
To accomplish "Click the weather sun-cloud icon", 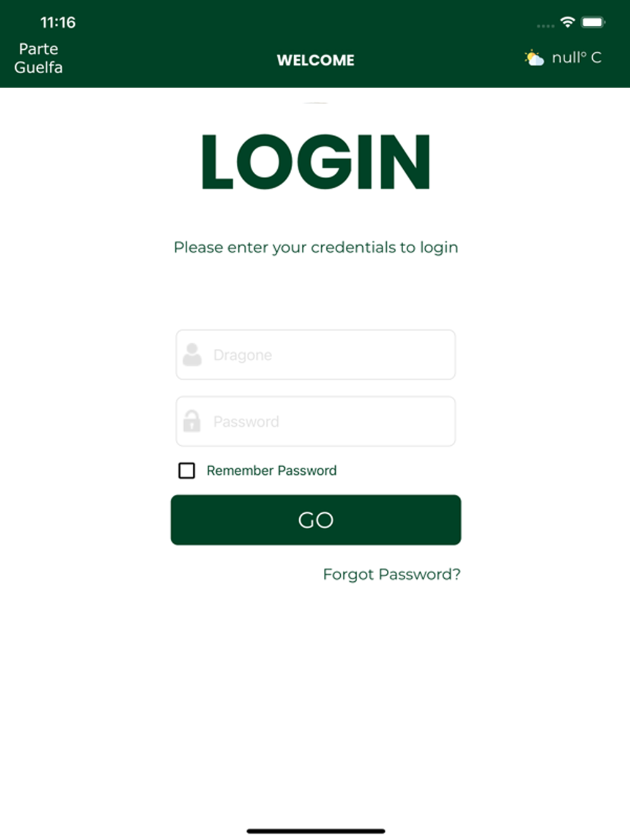I will pyautogui.click(x=534, y=58).
